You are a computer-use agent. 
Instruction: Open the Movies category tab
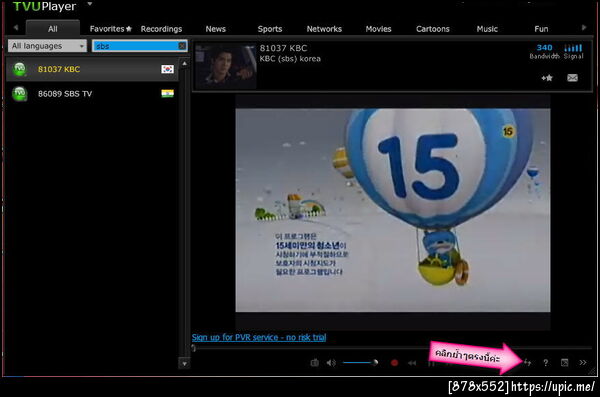pyautogui.click(x=378, y=29)
